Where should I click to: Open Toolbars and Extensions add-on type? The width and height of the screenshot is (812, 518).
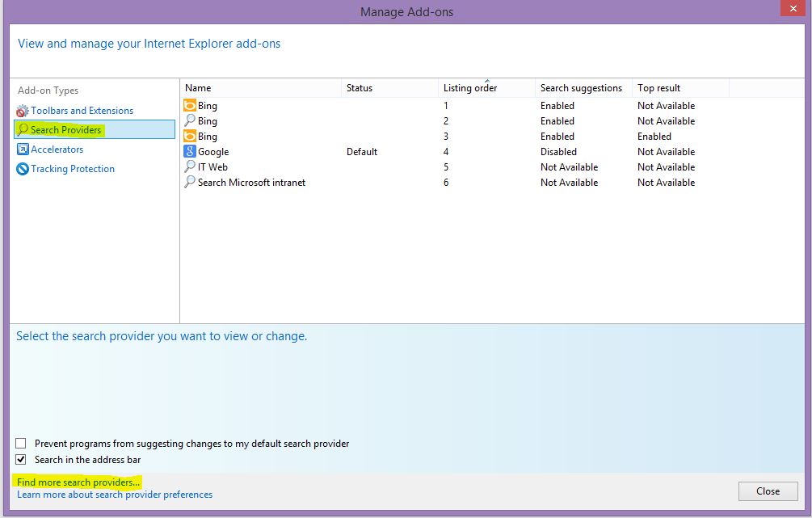point(82,111)
